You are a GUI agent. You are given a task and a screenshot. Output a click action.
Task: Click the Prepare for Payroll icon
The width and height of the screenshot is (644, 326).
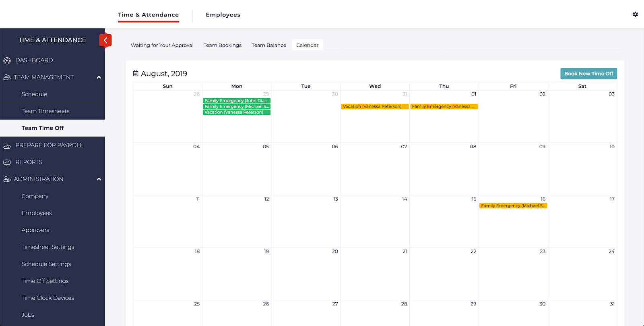[x=7, y=145]
